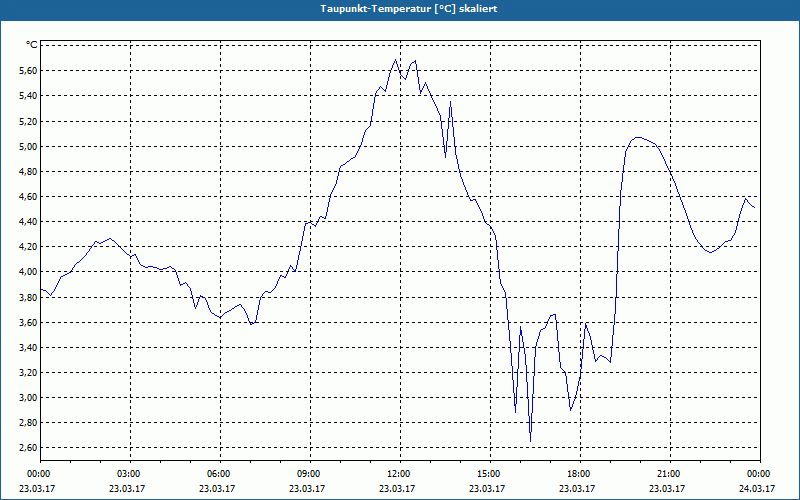This screenshot has width=800, height=500.
Task: Click the 5,20 y-axis value
Action: 28,121
